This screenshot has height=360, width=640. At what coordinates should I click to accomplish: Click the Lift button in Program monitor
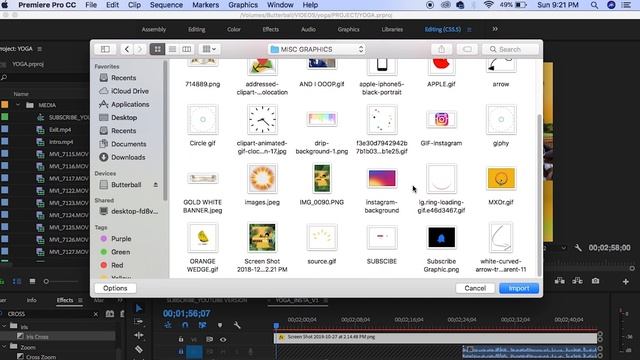coord(560,281)
